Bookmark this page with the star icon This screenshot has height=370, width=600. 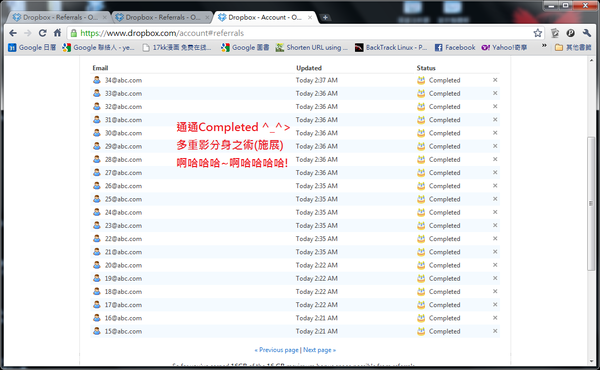[538, 33]
